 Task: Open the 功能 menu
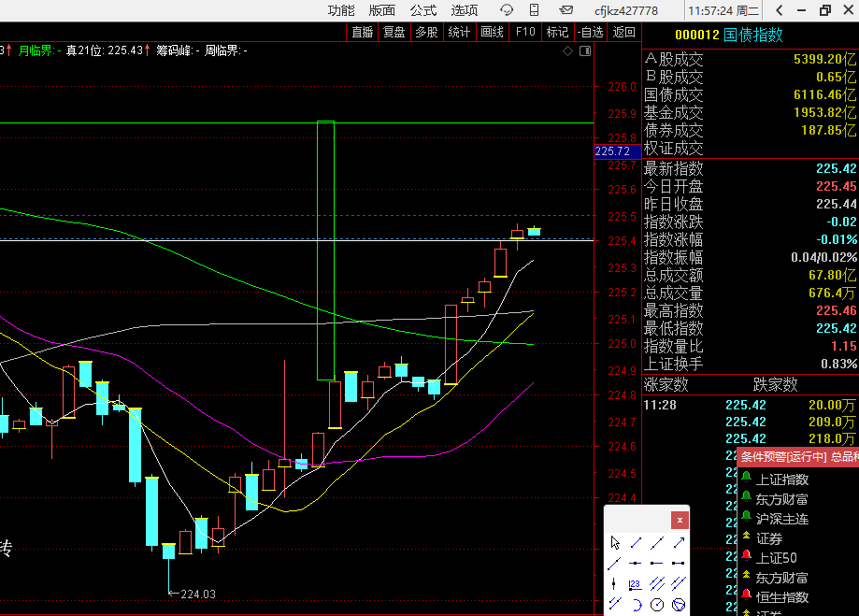[341, 10]
